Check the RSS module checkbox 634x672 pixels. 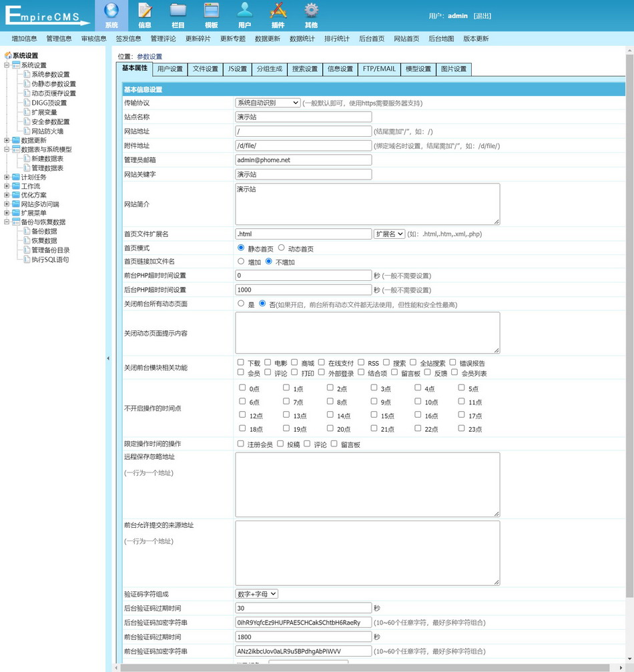(x=361, y=362)
